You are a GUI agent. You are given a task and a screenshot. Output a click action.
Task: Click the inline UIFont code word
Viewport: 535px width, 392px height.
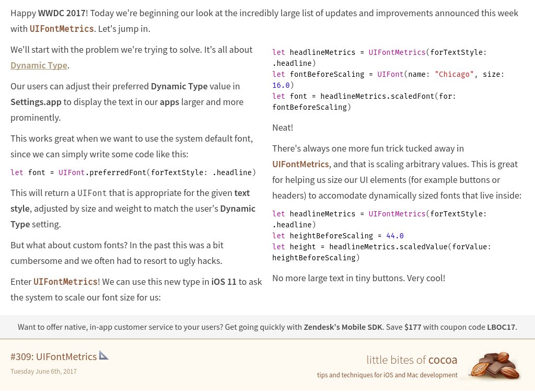click(92, 193)
